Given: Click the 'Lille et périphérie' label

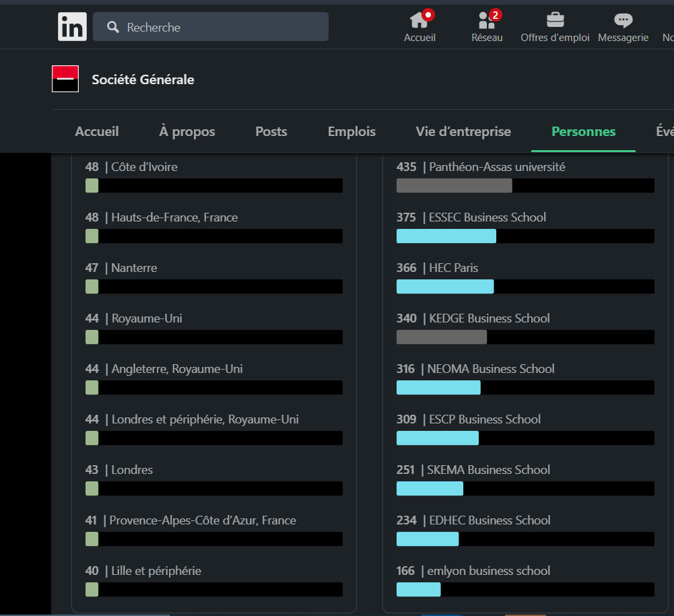Looking at the screenshot, I should click(156, 571).
